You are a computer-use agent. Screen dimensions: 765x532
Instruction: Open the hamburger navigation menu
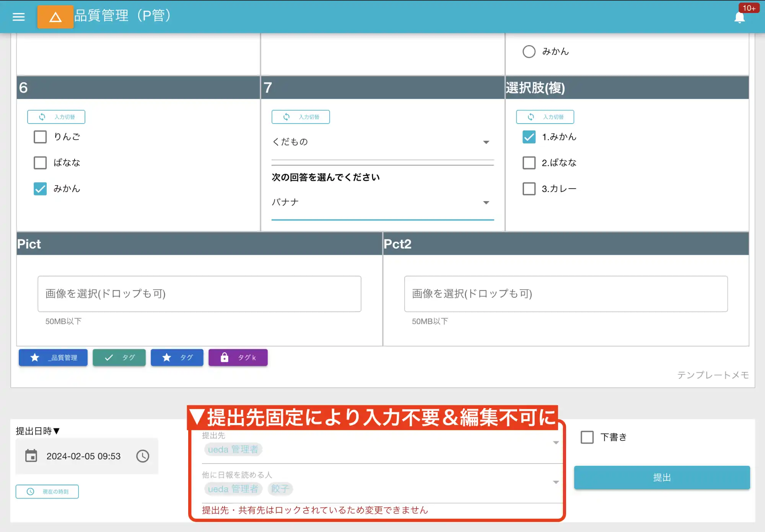coord(18,17)
